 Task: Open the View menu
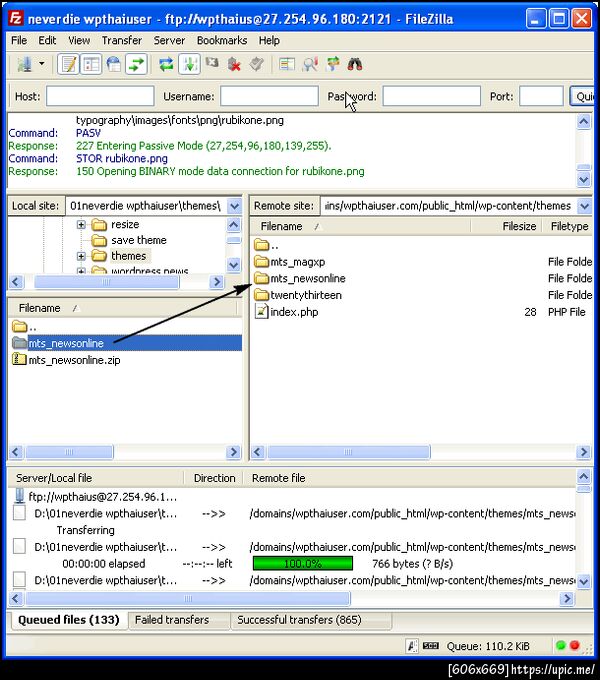pos(79,40)
